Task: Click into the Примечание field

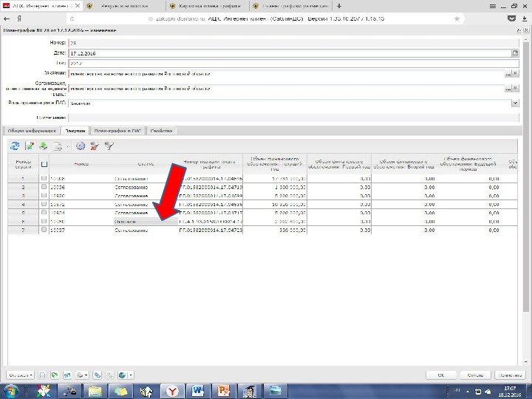Action: click(293, 117)
